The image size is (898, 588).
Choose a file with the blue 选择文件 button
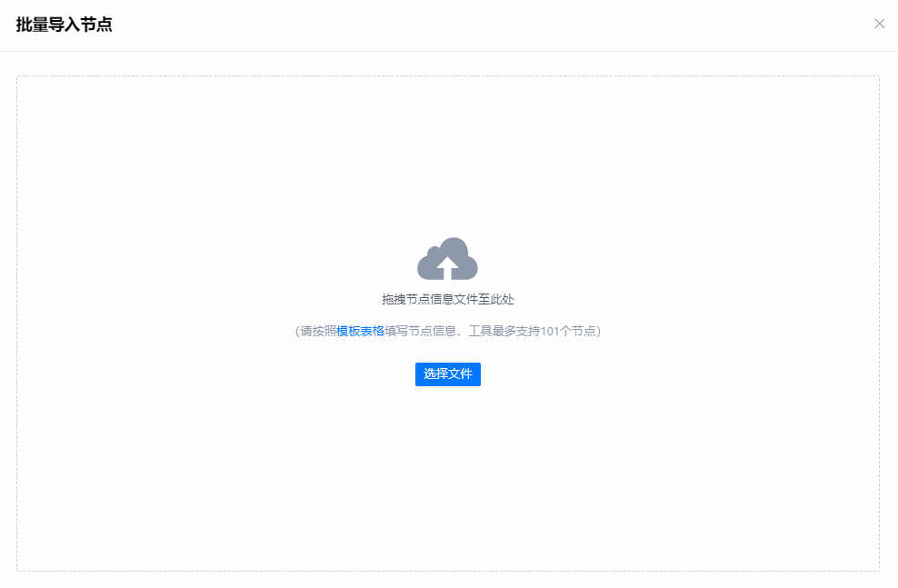click(x=448, y=374)
